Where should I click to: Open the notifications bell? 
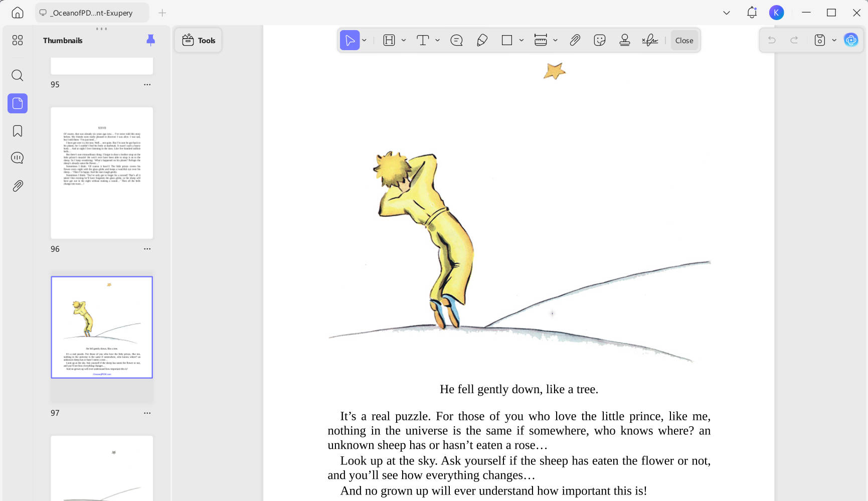click(752, 13)
